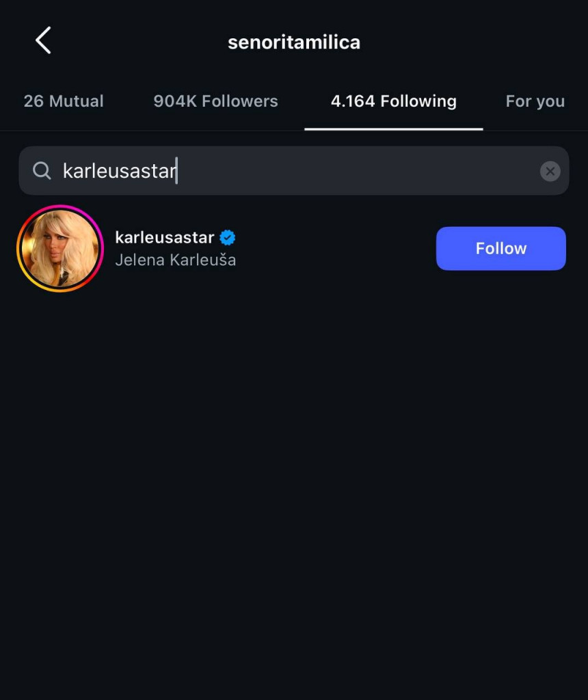Tap the Jelena Karleuša display name
588x700 pixels.
tap(176, 260)
